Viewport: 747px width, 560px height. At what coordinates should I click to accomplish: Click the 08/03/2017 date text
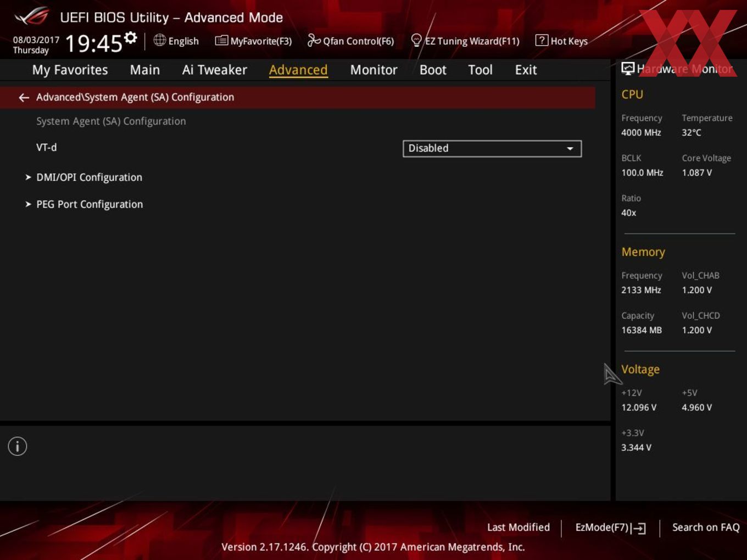point(36,40)
